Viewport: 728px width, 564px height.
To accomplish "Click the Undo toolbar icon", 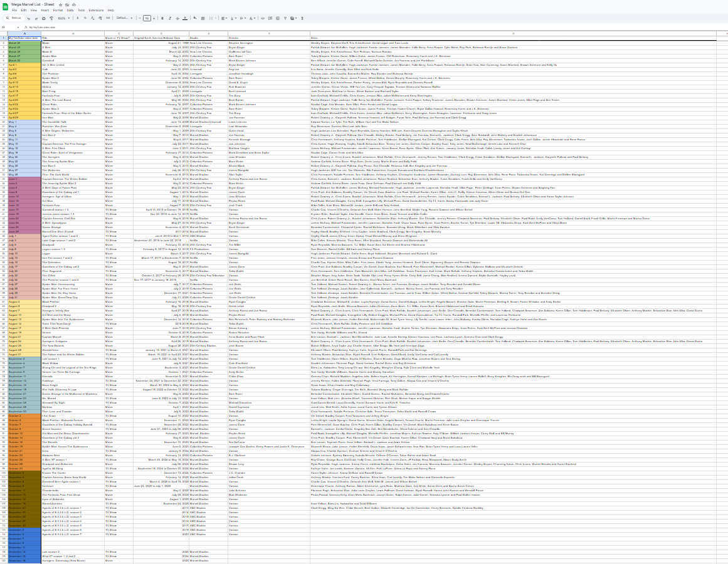I will [29, 18].
